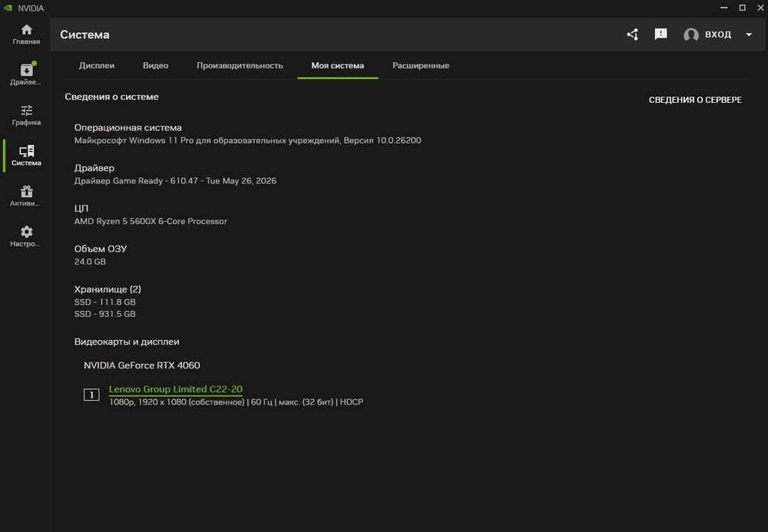The width and height of the screenshot is (768, 532).
Task: Maximize the NVIDIA window
Action: [743, 8]
